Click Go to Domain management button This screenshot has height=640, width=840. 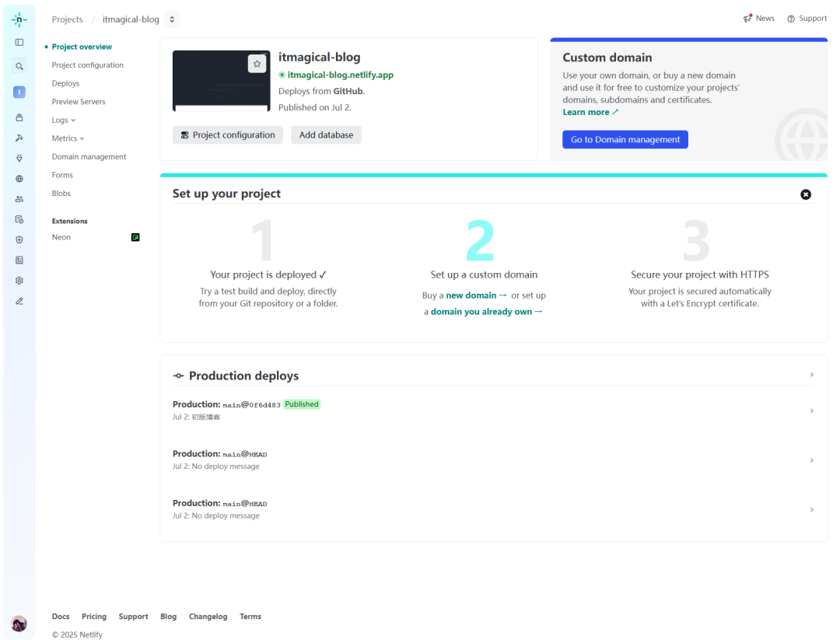[625, 139]
